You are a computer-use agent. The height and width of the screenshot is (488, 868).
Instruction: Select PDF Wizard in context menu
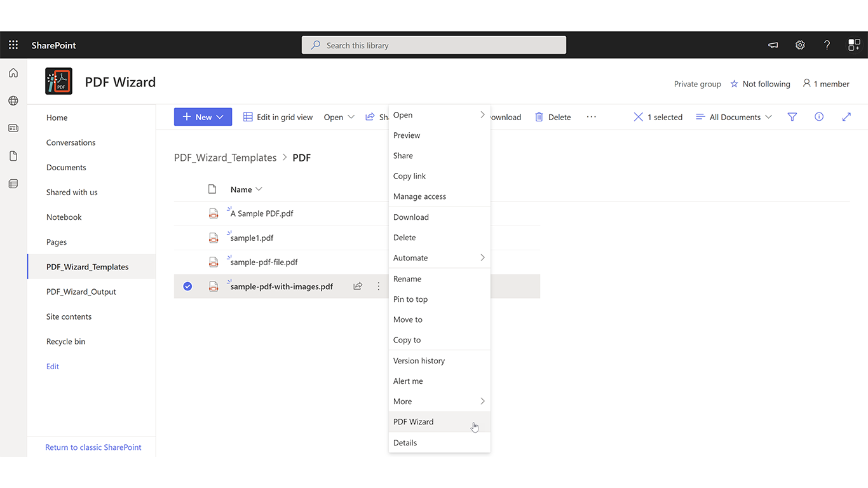[x=414, y=422]
